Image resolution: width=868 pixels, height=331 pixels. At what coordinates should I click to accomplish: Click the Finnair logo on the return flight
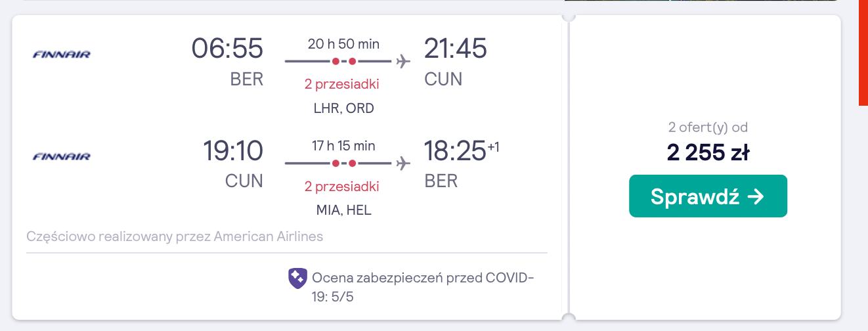click(x=62, y=157)
